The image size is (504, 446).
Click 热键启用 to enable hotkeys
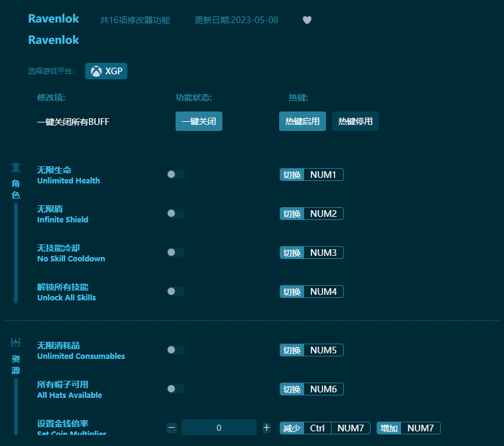[302, 121]
